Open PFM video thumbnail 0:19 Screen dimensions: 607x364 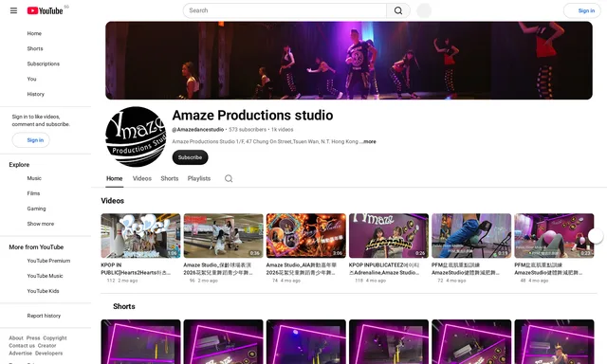471,236
